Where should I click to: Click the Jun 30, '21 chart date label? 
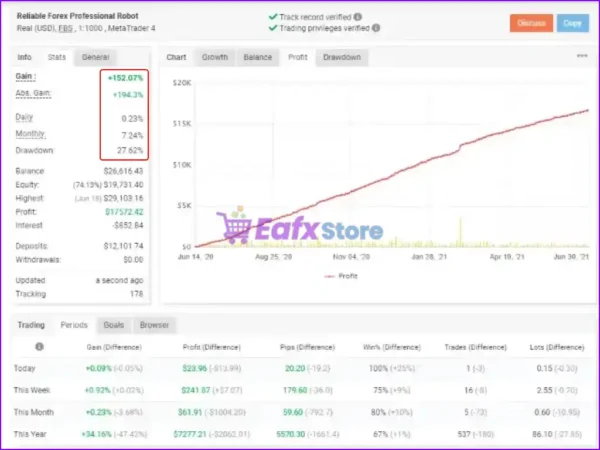(x=571, y=256)
